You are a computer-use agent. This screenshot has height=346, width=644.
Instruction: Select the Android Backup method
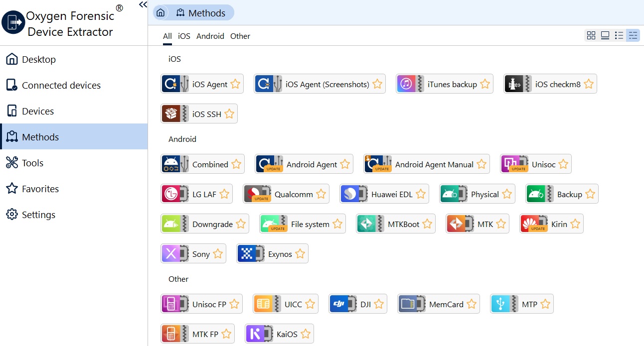click(562, 194)
